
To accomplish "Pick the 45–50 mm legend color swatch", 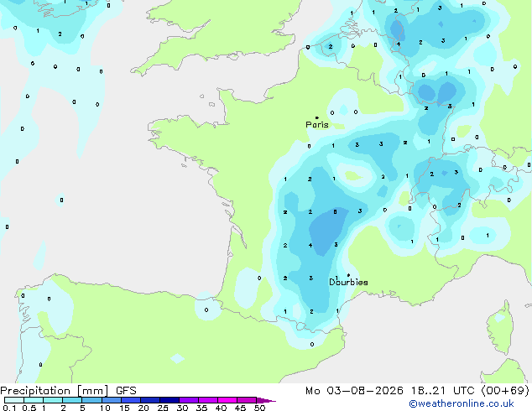I will click(247, 400).
